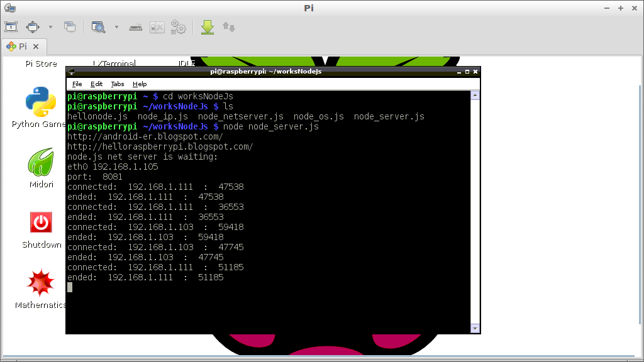This screenshot has height=362, width=644.
Task: Maximize the outer Pi window
Action: click(621, 8)
